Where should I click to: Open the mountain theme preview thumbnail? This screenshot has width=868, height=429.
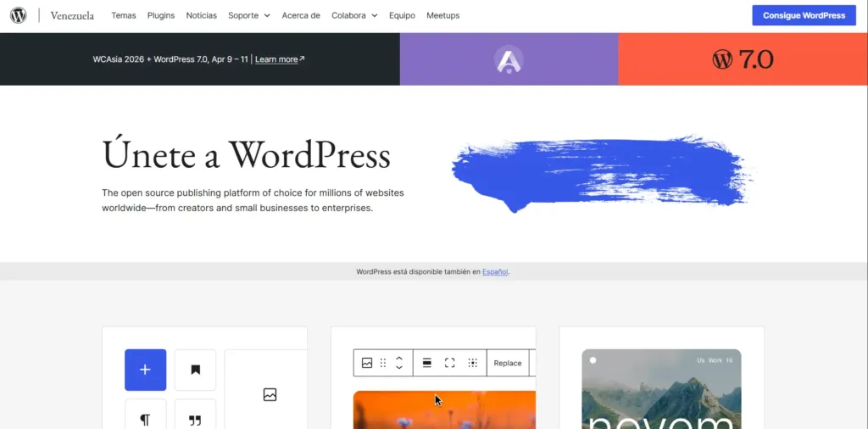tap(661, 388)
